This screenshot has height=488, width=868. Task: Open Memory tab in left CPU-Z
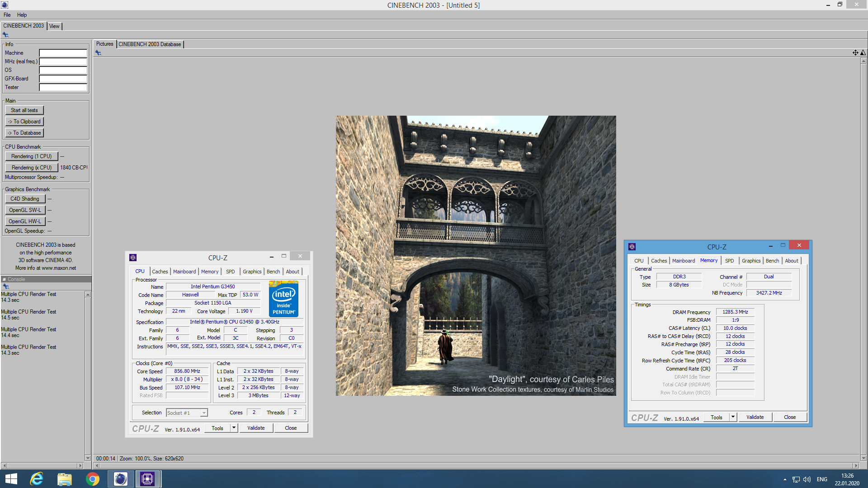[x=210, y=272]
